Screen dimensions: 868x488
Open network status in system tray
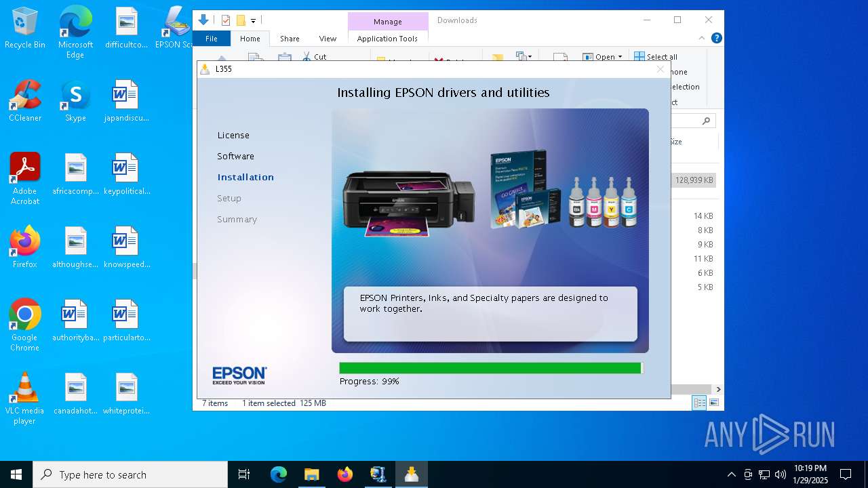coord(764,474)
